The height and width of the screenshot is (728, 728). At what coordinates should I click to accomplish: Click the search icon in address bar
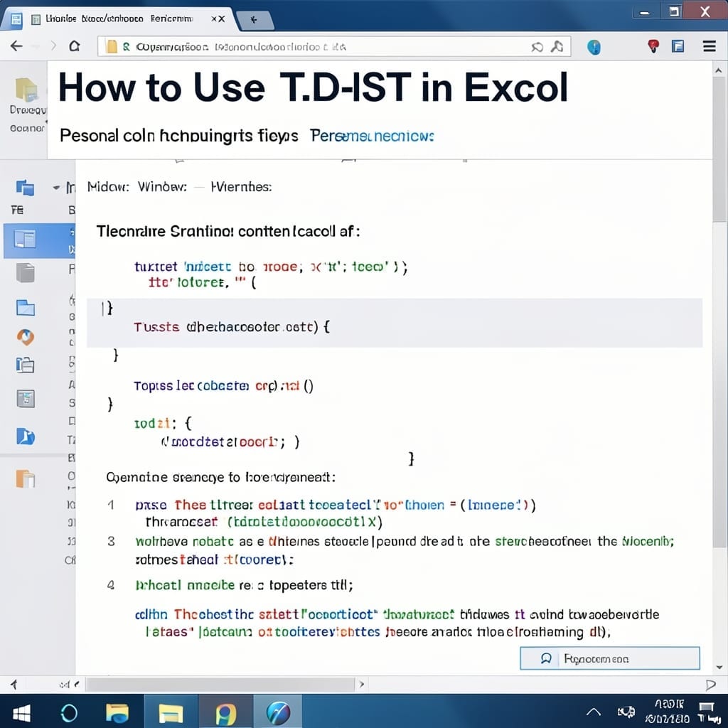point(537,47)
